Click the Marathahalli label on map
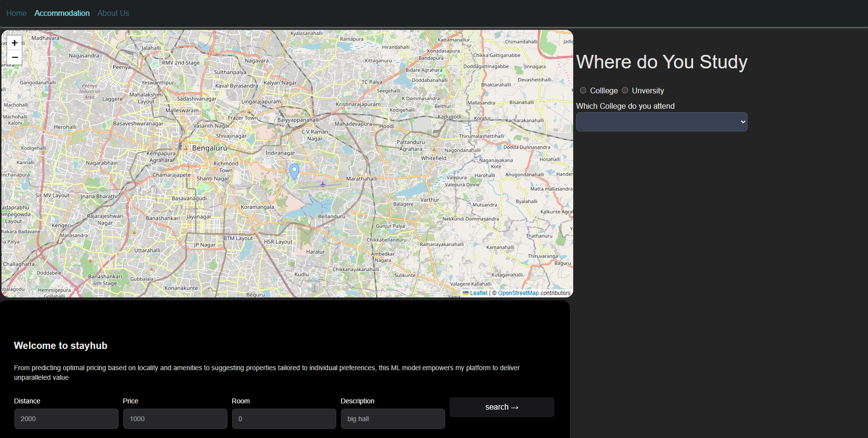Viewport: 868px width, 438px height. pyautogui.click(x=362, y=179)
